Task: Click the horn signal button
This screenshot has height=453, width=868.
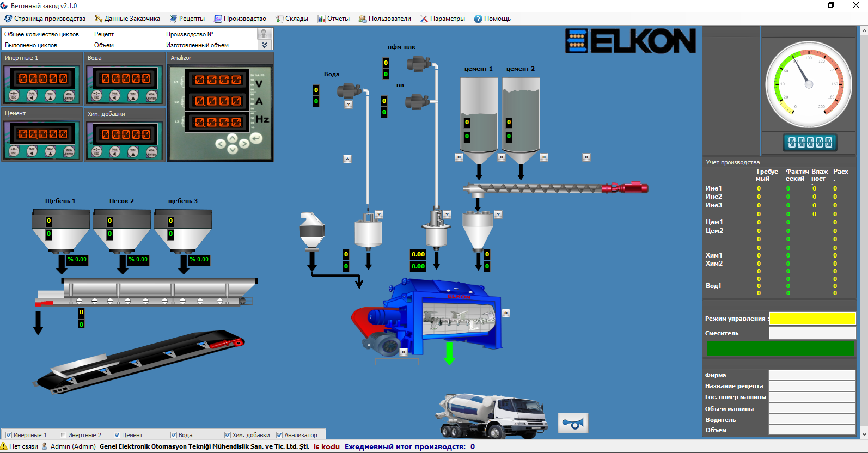Action: point(573,423)
